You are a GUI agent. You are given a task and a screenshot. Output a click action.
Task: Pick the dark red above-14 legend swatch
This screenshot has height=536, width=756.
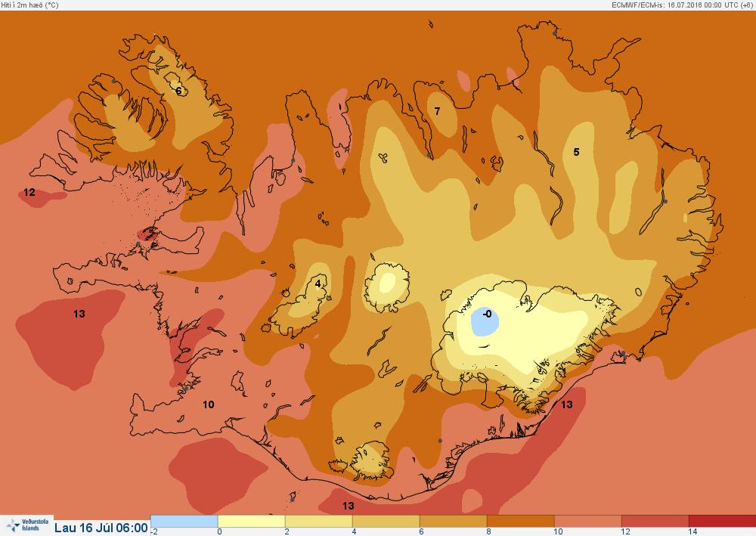tap(722, 521)
